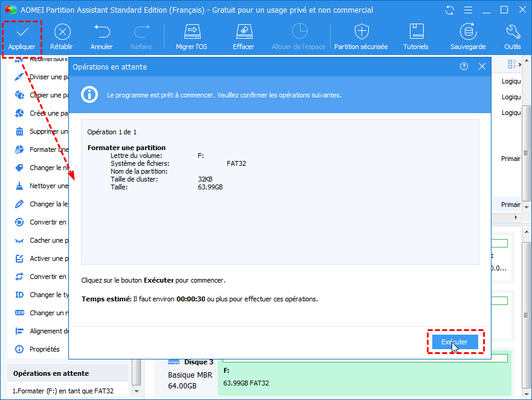Close the Opérations en attente dialog
Screen dimensions: 532x400
[x=482, y=67]
